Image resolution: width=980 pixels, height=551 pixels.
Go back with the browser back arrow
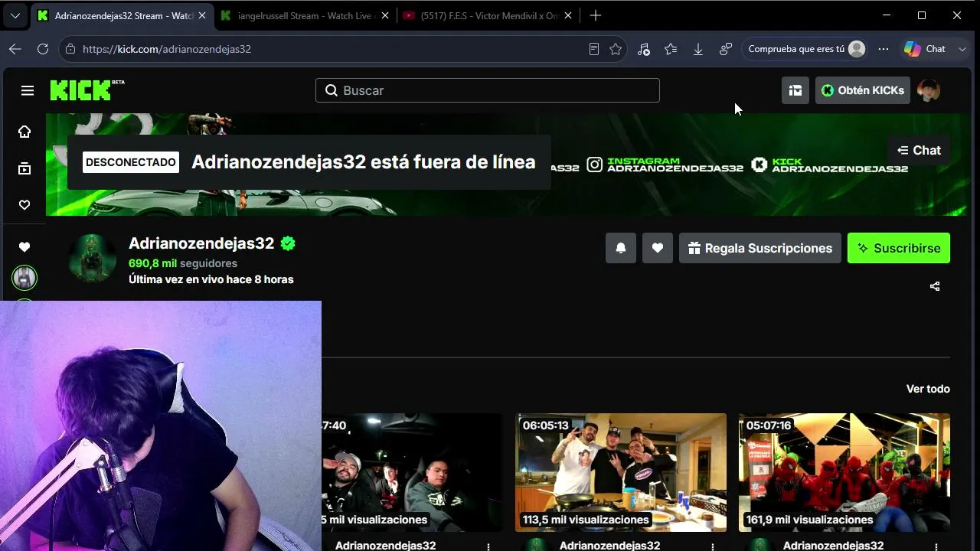coord(15,49)
